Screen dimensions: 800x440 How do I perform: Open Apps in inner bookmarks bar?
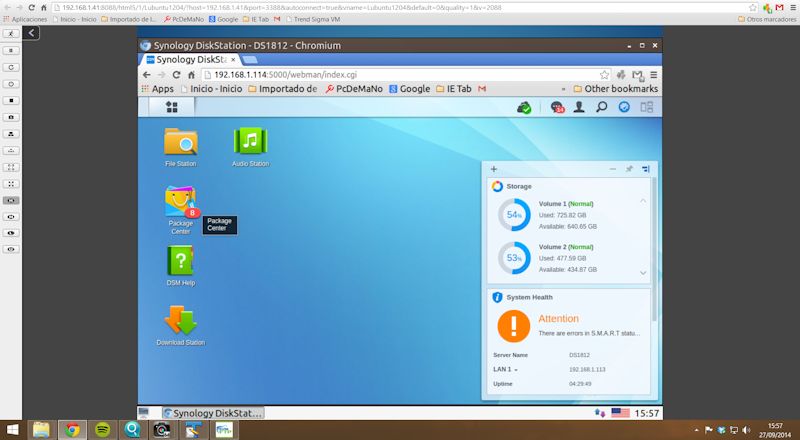[158, 89]
